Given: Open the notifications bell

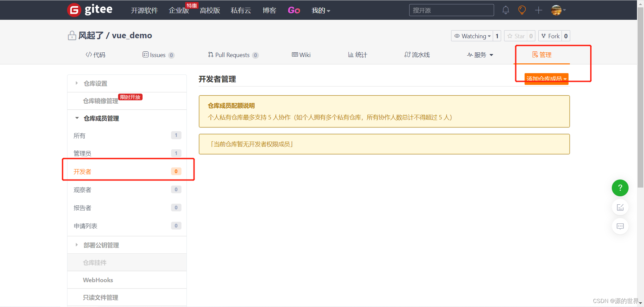Looking at the screenshot, I should point(505,10).
